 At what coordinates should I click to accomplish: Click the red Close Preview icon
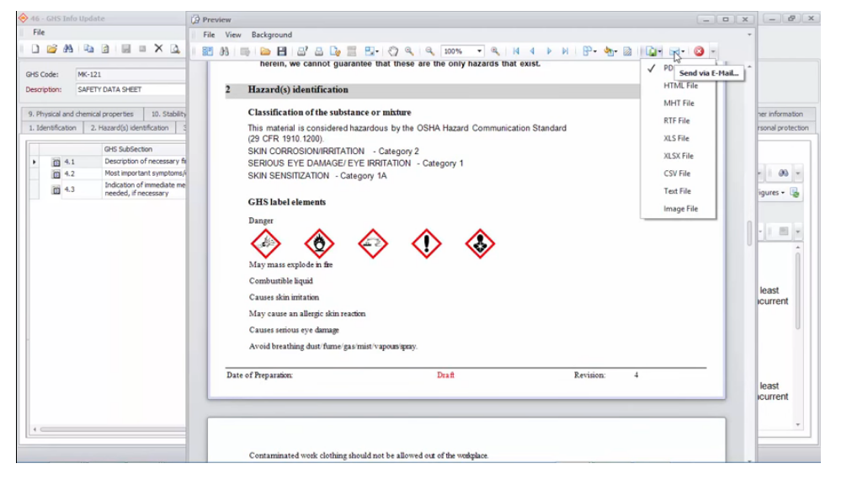coord(699,51)
